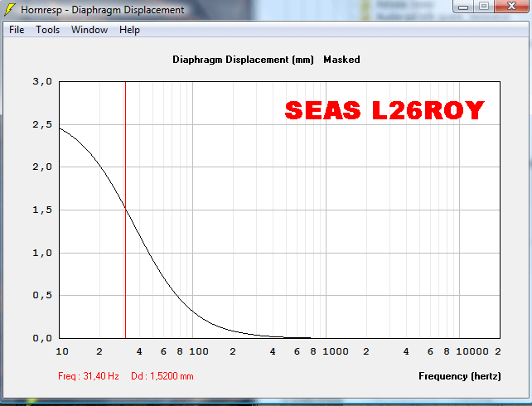
Task: Click the 2,0 y-axis value
Action: tap(42, 167)
